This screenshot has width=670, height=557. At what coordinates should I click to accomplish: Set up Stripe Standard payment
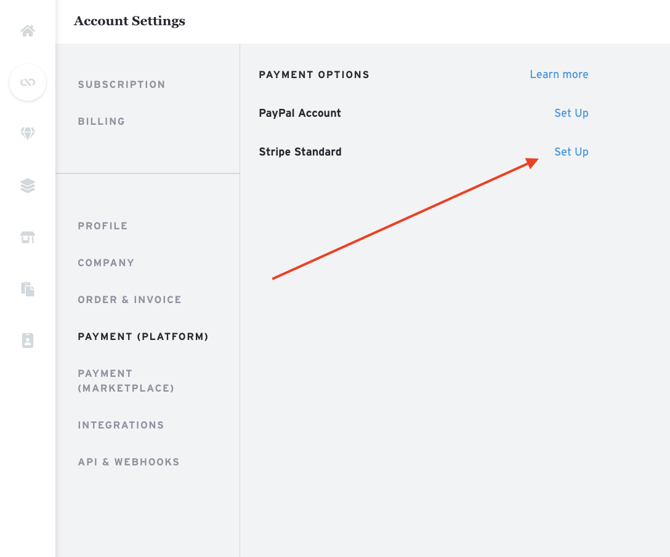pos(571,152)
